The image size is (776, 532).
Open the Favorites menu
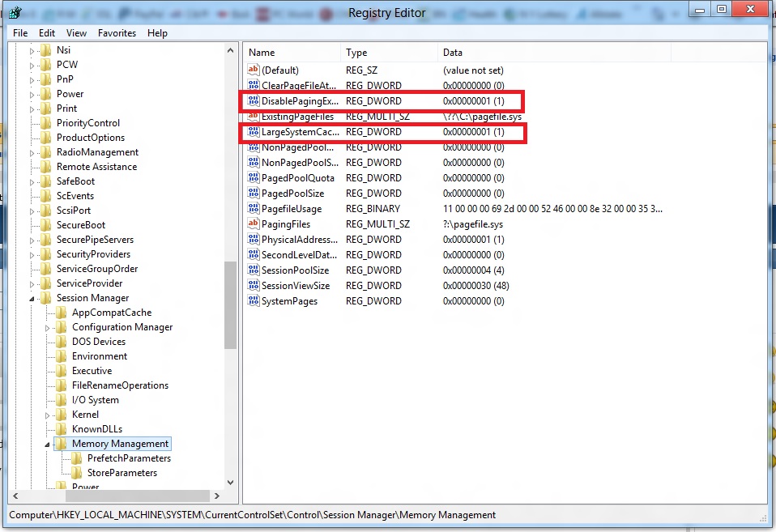117,33
